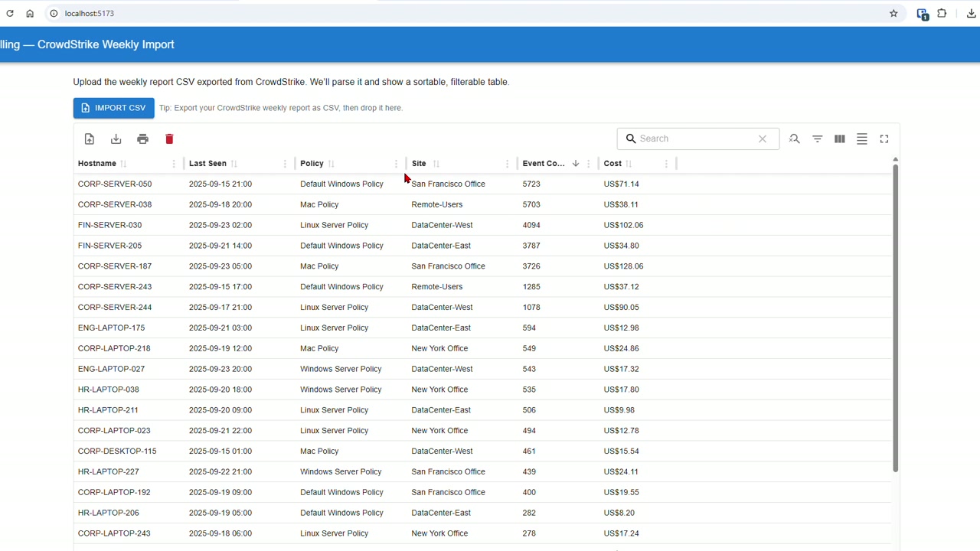This screenshot has width=980, height=551.
Task: Select hostname FIN-SERVER-205
Action: tap(109, 246)
